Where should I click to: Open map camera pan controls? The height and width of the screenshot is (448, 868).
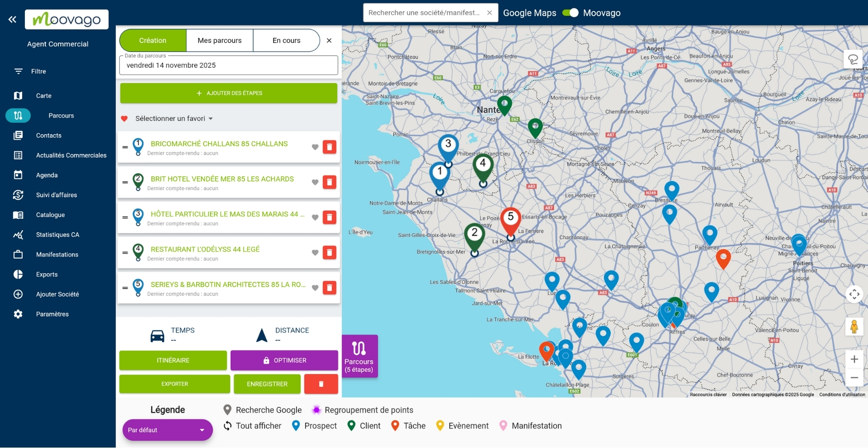click(854, 294)
